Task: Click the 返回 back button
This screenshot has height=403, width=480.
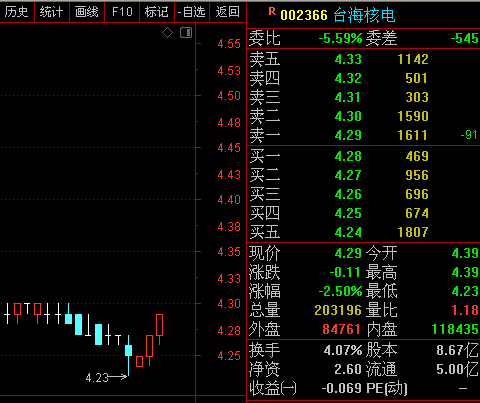Action: pos(228,12)
